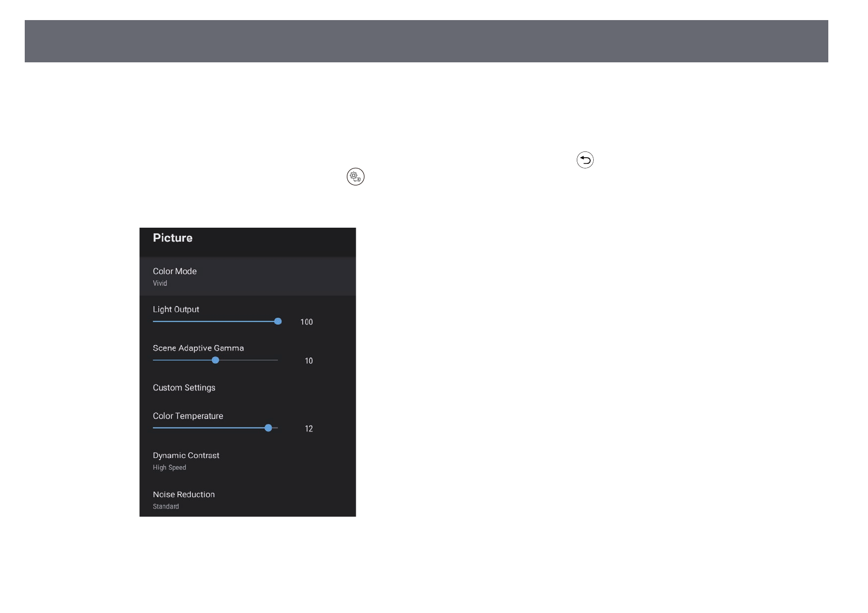Click High Speed under Dynamic Contrast
868x613 pixels.
point(169,468)
